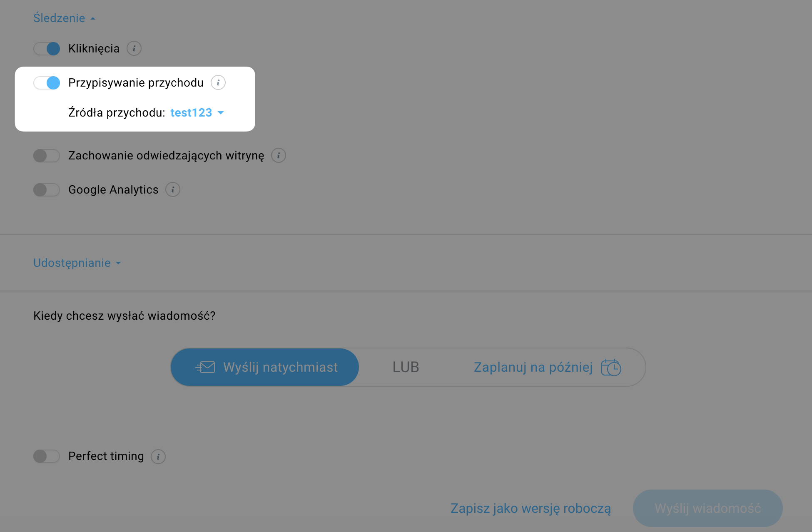Click Perfect timing info icon
The width and height of the screenshot is (812, 532).
tap(158, 457)
